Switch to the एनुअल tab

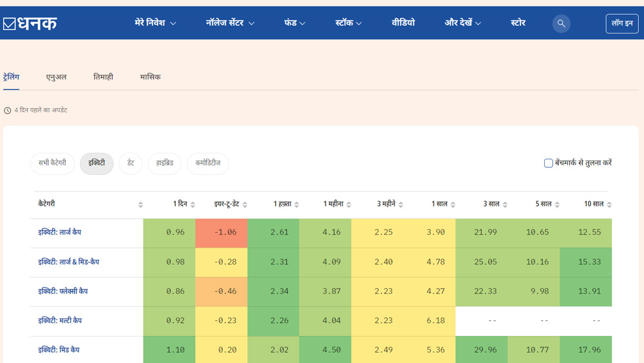coord(56,77)
